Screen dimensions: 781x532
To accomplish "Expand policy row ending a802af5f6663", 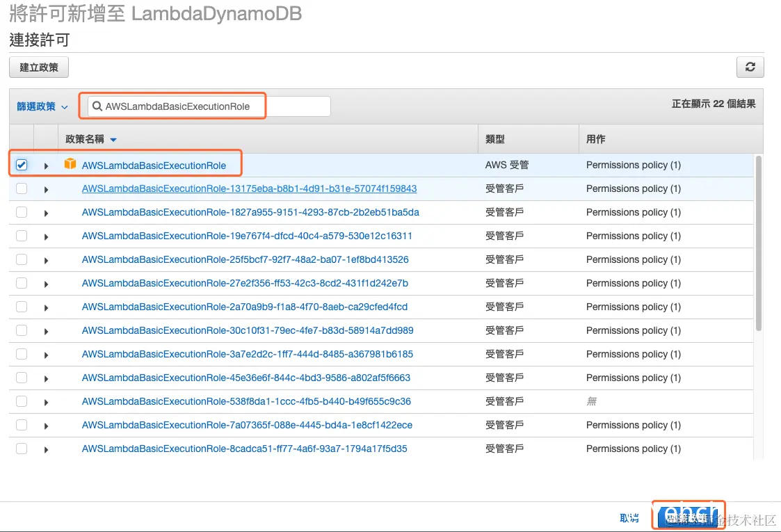I will pyautogui.click(x=46, y=378).
